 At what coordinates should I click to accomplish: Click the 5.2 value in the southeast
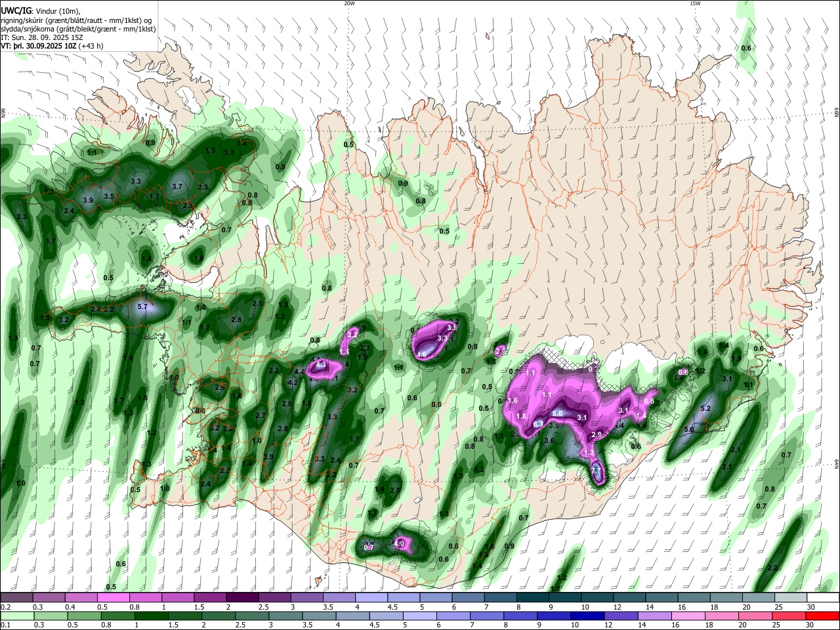coord(706,408)
